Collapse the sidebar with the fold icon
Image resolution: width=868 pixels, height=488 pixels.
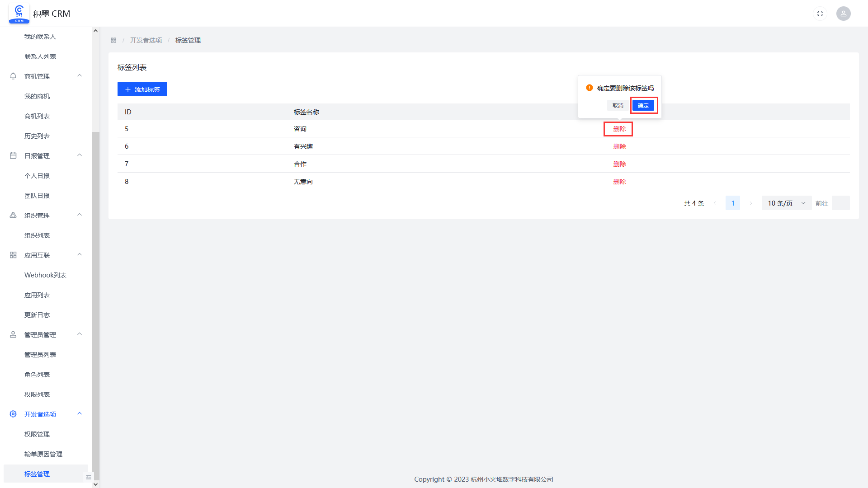tap(89, 477)
